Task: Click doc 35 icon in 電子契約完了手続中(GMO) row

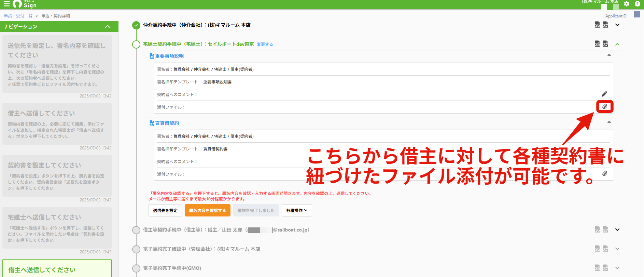Action: (597, 268)
